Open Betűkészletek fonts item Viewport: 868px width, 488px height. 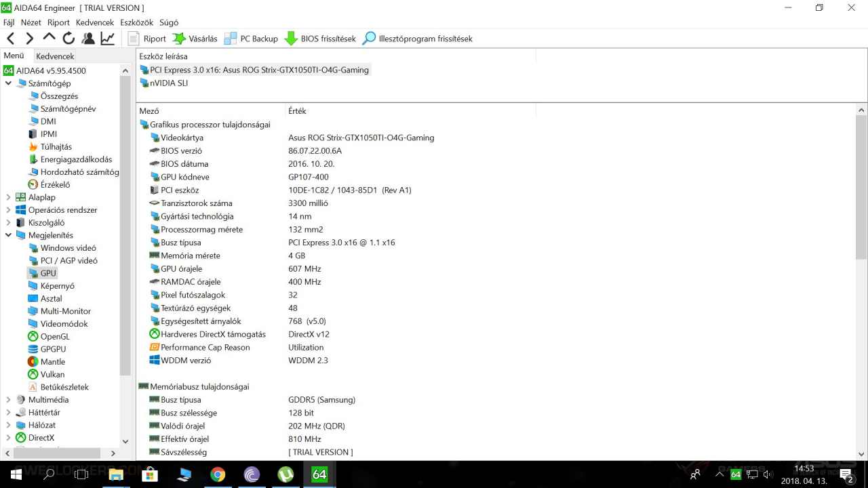point(58,387)
